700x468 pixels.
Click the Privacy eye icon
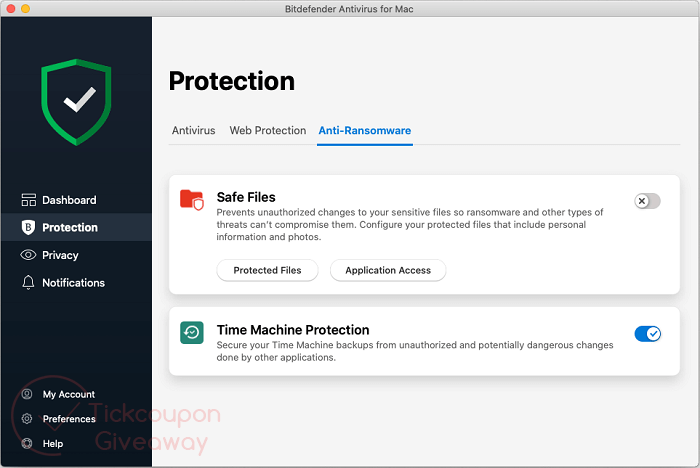28,255
